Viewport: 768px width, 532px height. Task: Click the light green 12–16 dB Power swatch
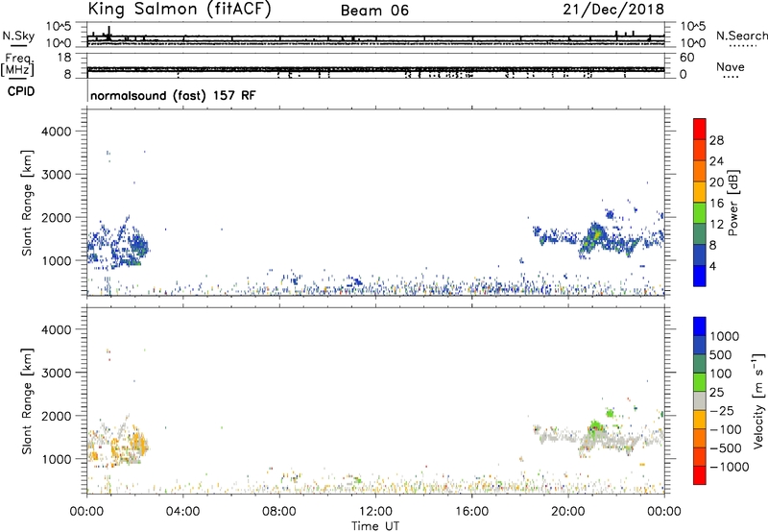[700, 213]
